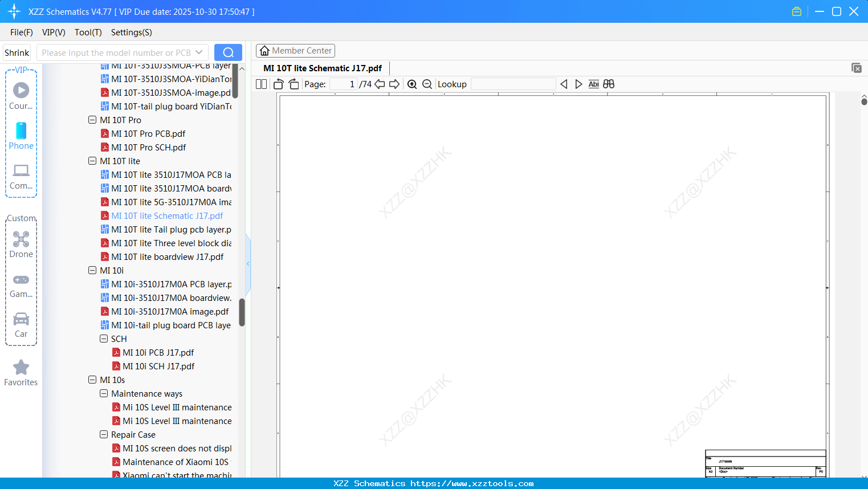The image size is (868, 489).
Task: Open MI 10T Pro PCB.pdf
Action: click(143, 134)
